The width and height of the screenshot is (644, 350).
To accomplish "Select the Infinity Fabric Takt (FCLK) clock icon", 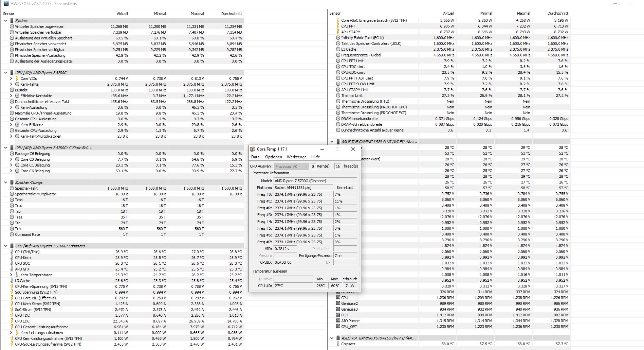I will (338, 38).
